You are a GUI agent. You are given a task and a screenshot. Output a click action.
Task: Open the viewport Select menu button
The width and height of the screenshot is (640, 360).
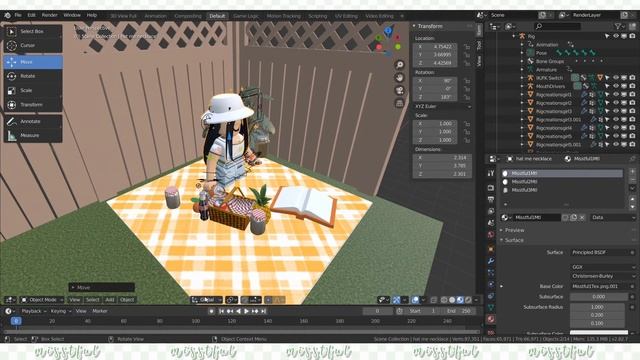click(93, 300)
